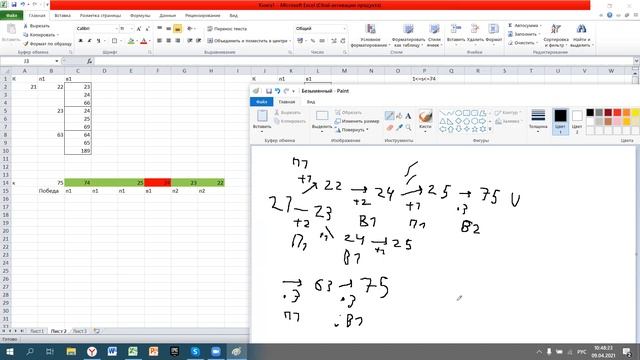Select Color 1 (Цвет 1) in Paint

(x=560, y=121)
